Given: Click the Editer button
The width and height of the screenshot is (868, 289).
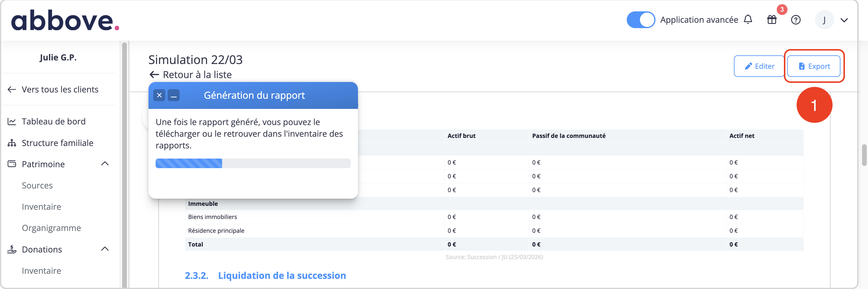Looking at the screenshot, I should (759, 66).
